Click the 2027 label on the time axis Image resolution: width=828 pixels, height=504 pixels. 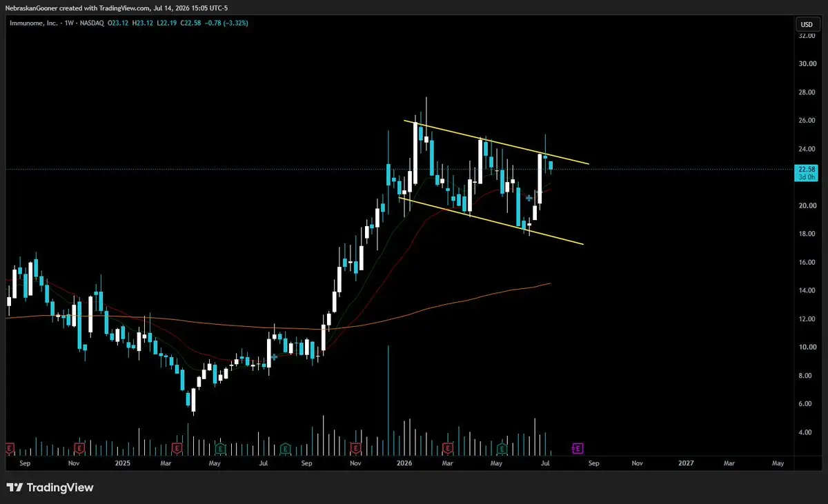point(686,464)
